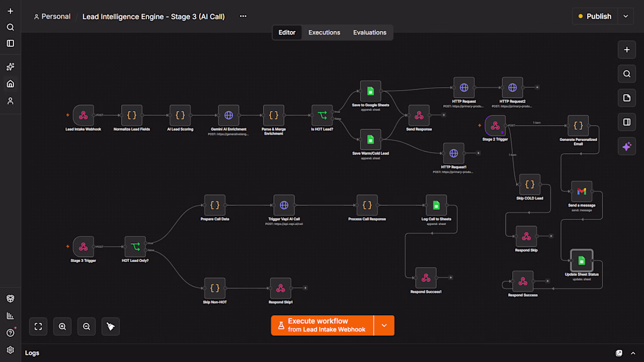Open the Save to Google Sheets node
Viewport: 644px width, 362px height.
371,91
